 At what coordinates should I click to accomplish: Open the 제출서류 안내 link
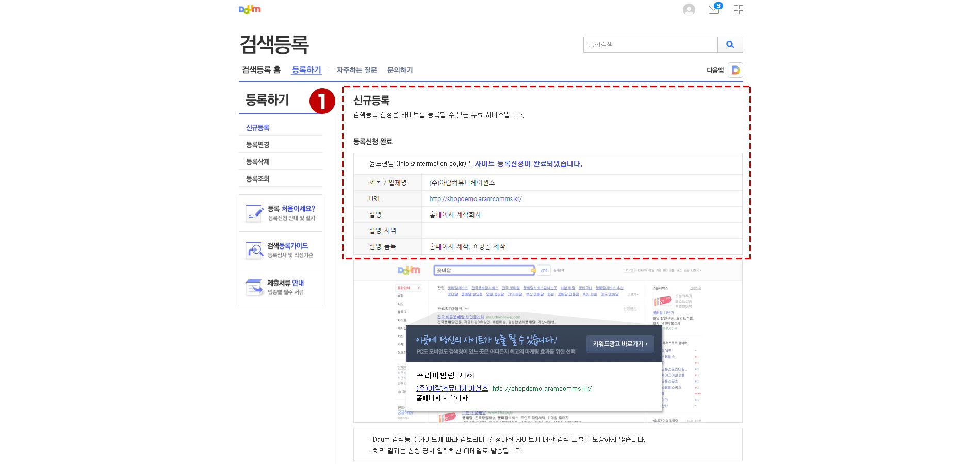coord(285,283)
